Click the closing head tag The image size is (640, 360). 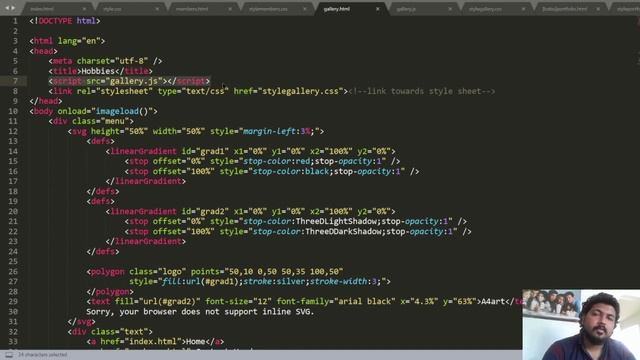[46, 101]
